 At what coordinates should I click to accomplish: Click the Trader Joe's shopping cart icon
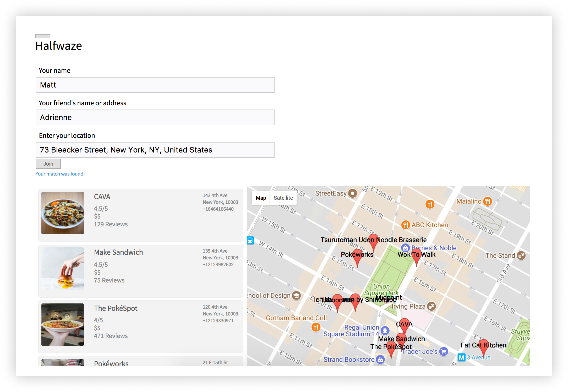click(444, 351)
